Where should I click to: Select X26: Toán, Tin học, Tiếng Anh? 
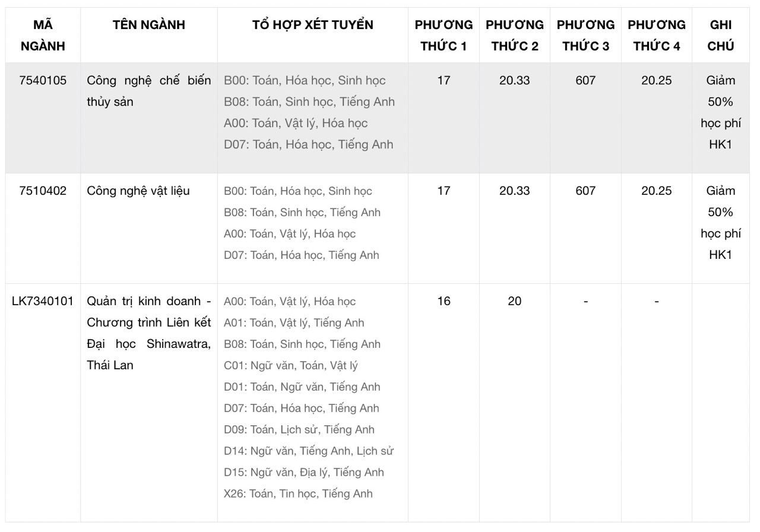click(x=298, y=493)
